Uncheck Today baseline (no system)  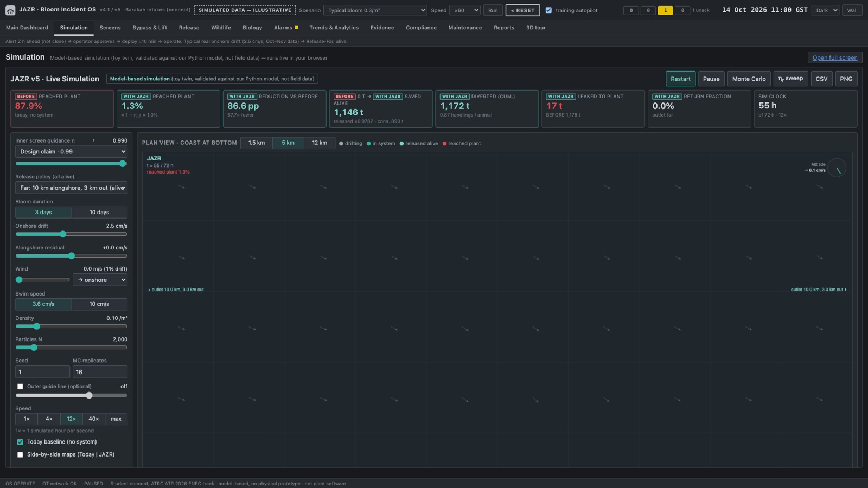pos(20,442)
